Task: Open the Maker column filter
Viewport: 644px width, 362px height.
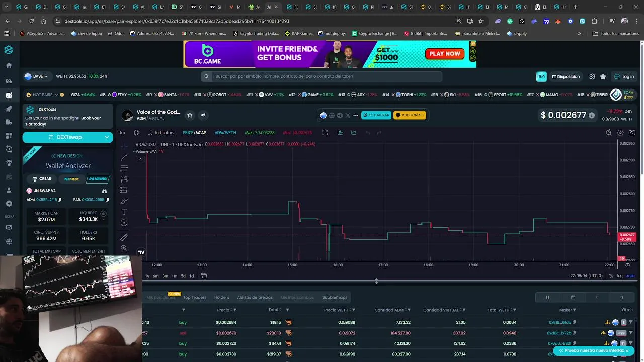Action: 574,310
